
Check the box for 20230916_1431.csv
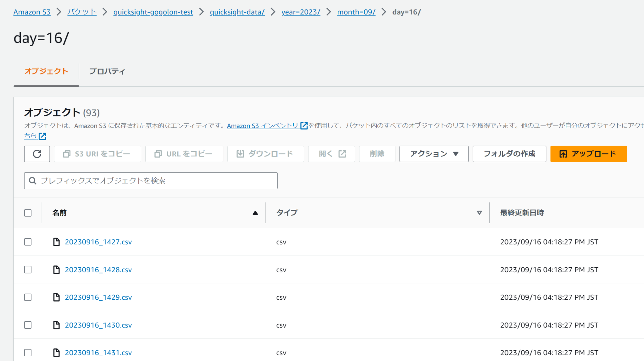(x=28, y=353)
